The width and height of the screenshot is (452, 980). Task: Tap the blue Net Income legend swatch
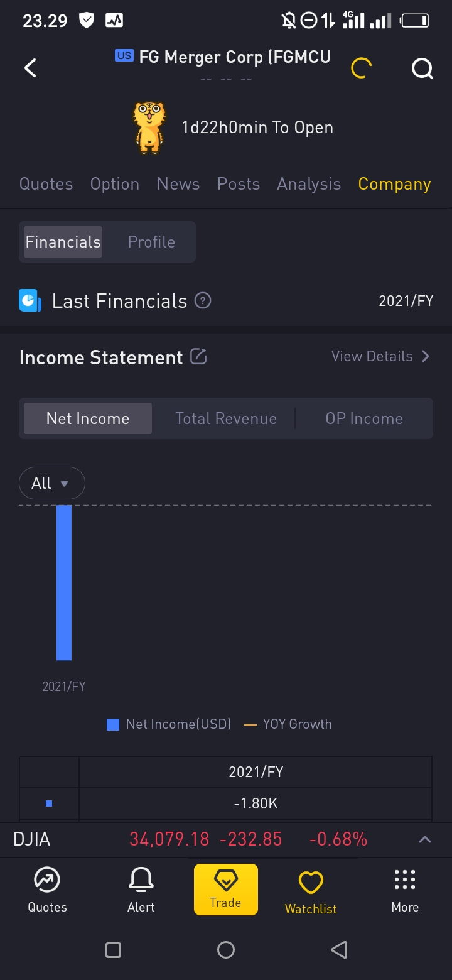(113, 724)
